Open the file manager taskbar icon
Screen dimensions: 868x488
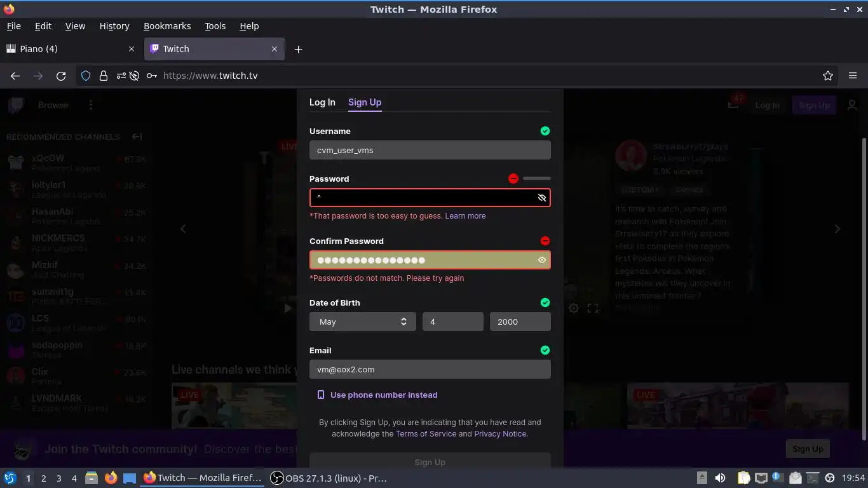click(x=92, y=478)
